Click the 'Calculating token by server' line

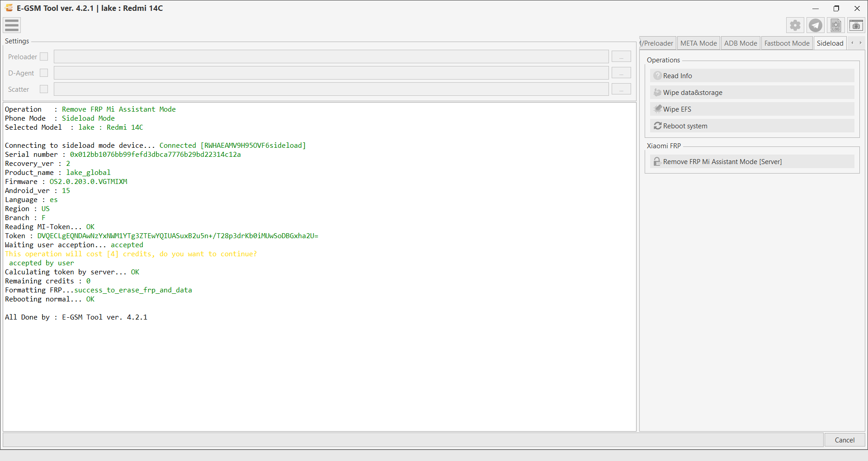point(72,272)
